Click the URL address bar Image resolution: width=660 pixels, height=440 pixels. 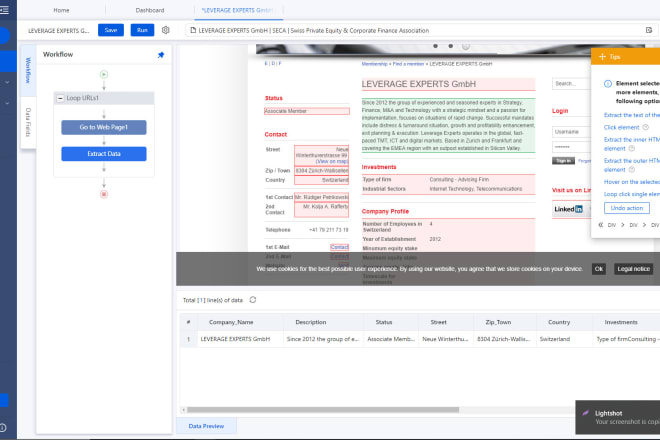click(421, 30)
